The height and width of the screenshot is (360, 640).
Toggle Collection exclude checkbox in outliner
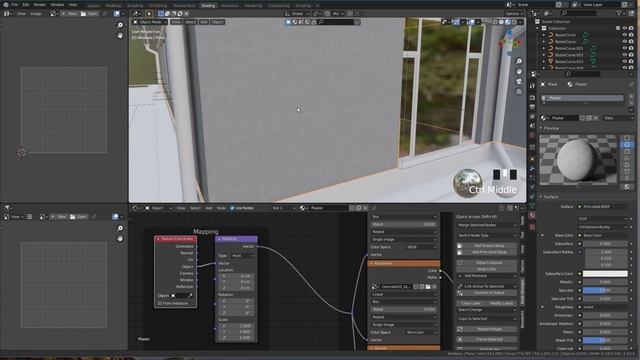[x=618, y=28]
